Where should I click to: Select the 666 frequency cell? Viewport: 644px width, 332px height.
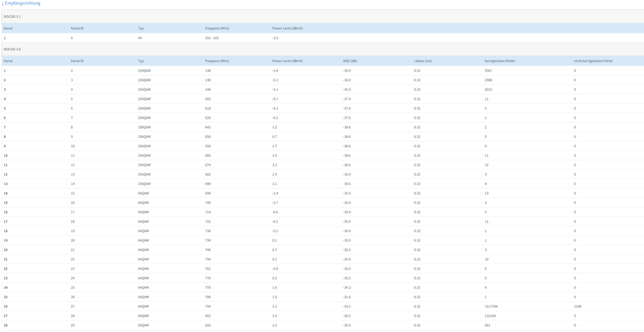(208, 156)
